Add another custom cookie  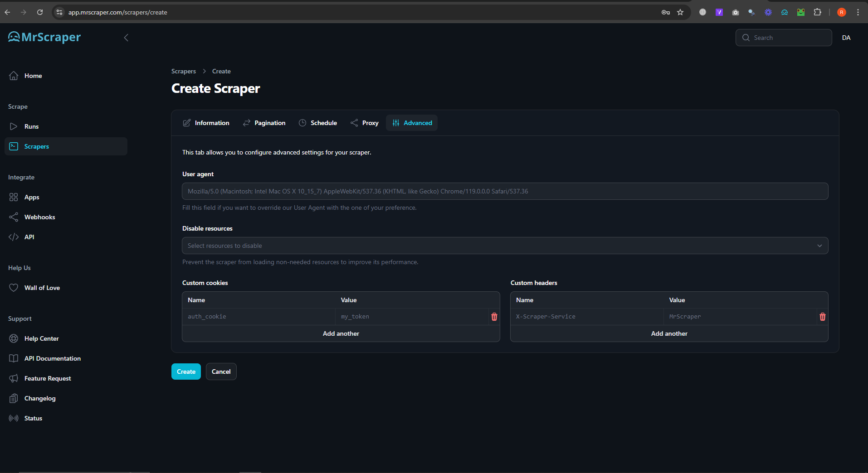341,333
